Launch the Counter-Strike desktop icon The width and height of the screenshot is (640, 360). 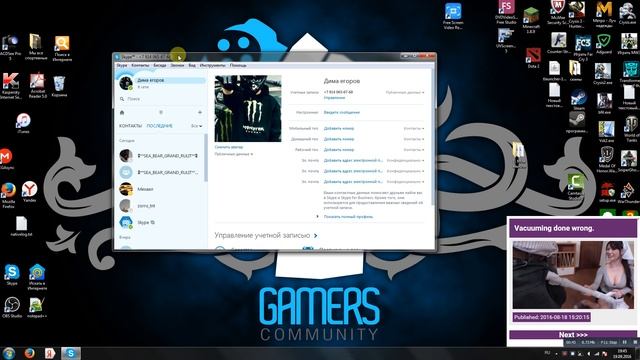pos(558,43)
